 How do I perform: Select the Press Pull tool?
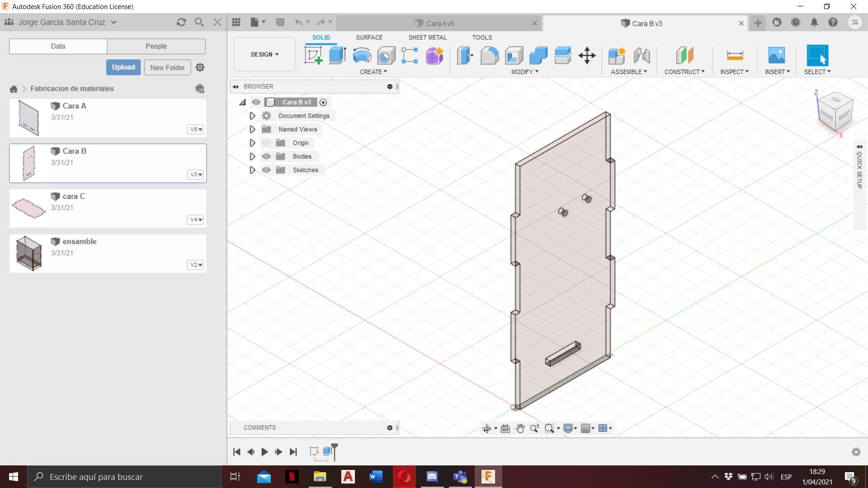coord(465,56)
